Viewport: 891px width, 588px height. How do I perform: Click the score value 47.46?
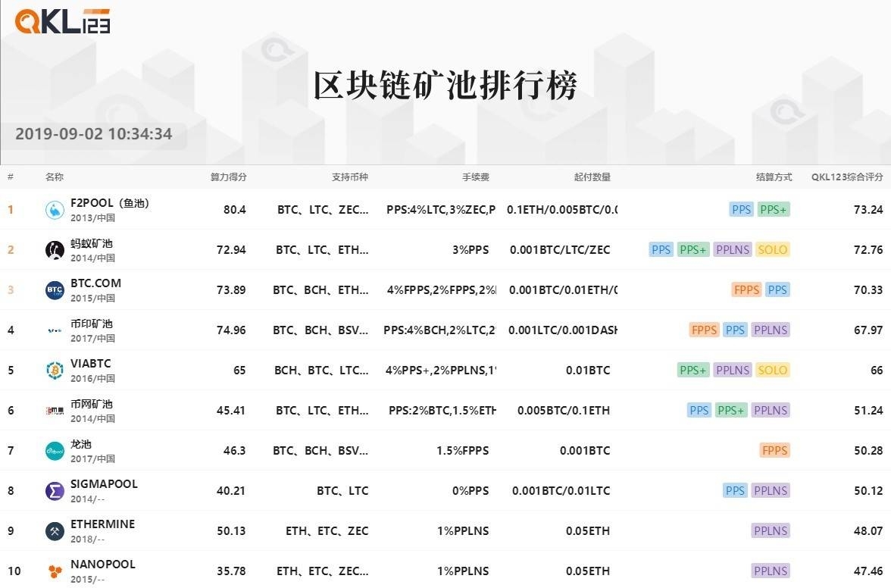click(x=868, y=571)
